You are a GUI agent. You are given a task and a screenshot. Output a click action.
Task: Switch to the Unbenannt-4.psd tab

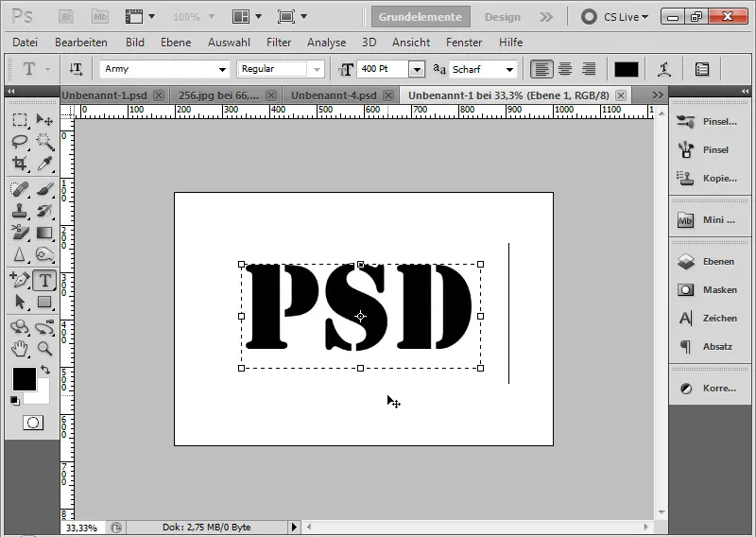[334, 95]
